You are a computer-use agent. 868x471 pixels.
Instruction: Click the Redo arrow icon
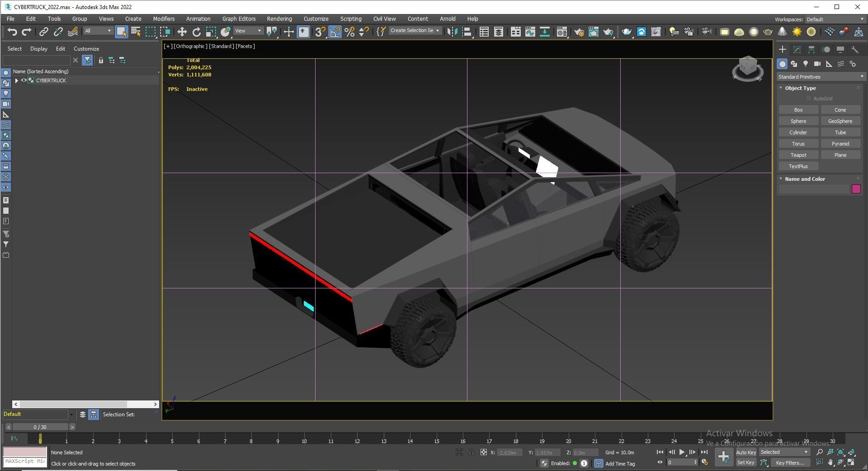click(x=27, y=32)
